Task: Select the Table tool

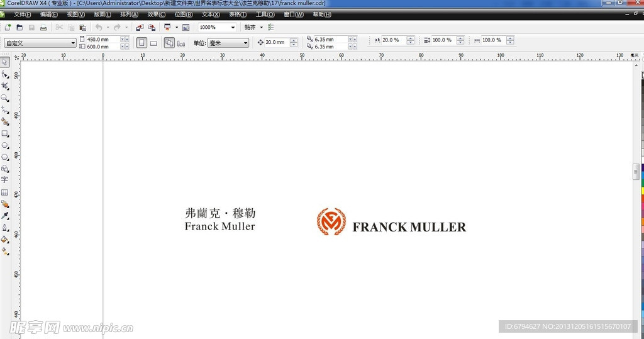Action: pyautogui.click(x=4, y=192)
